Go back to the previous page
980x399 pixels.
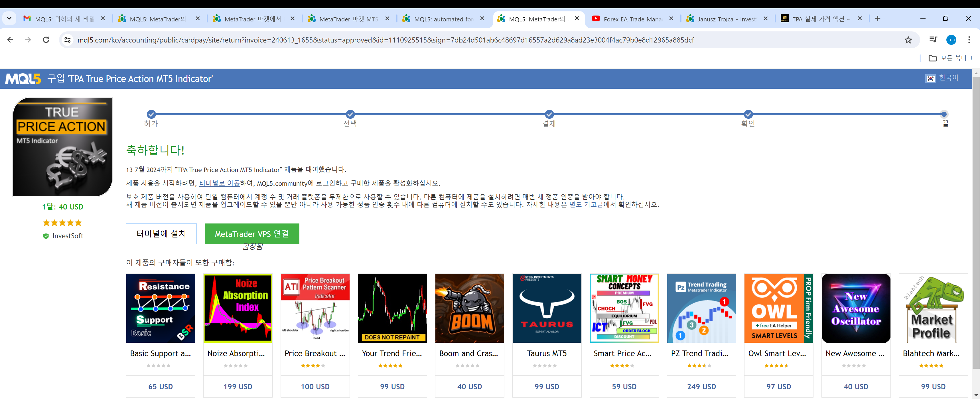click(x=10, y=40)
